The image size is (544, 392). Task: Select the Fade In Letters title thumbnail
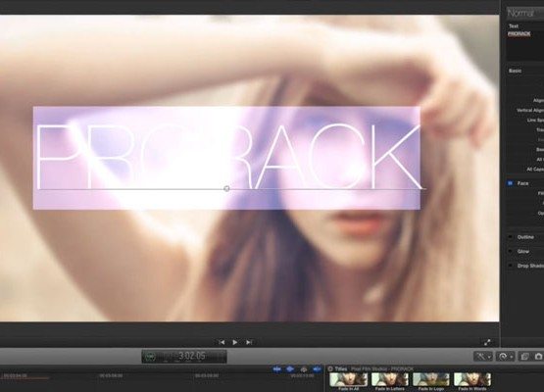389,379
